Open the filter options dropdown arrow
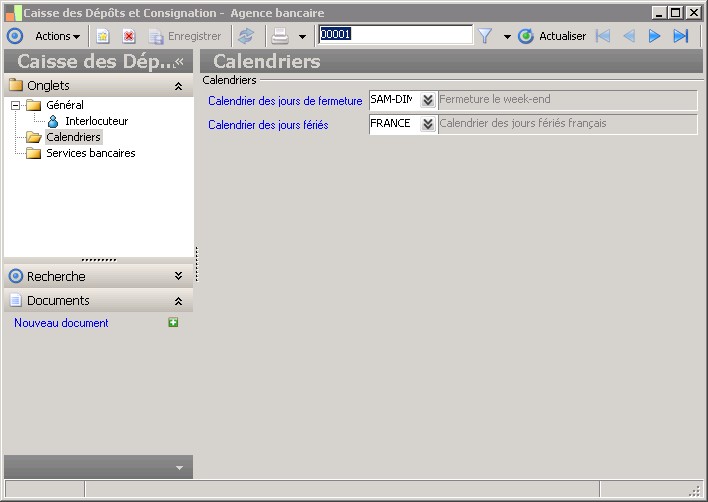Viewport: 708px width, 502px height. click(x=507, y=37)
